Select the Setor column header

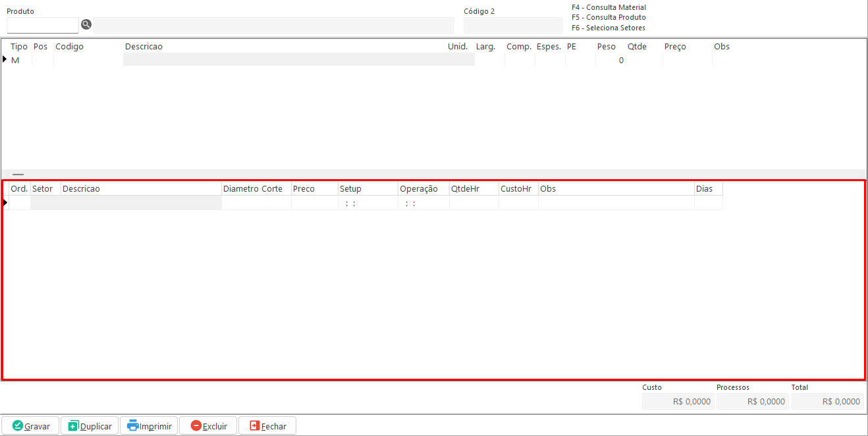point(43,189)
